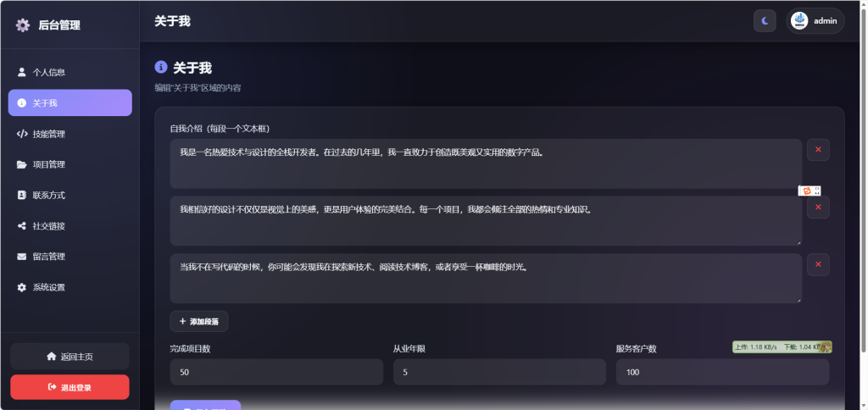Viewport: 868px width, 410px height.
Task: Focus the second textarea about 设计
Action: (x=486, y=221)
